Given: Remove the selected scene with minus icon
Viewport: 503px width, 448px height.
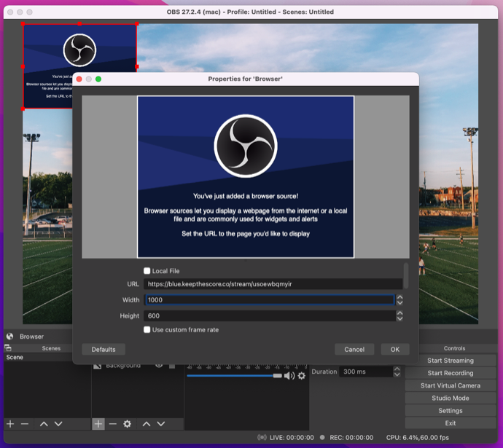Looking at the screenshot, I should pos(25,424).
